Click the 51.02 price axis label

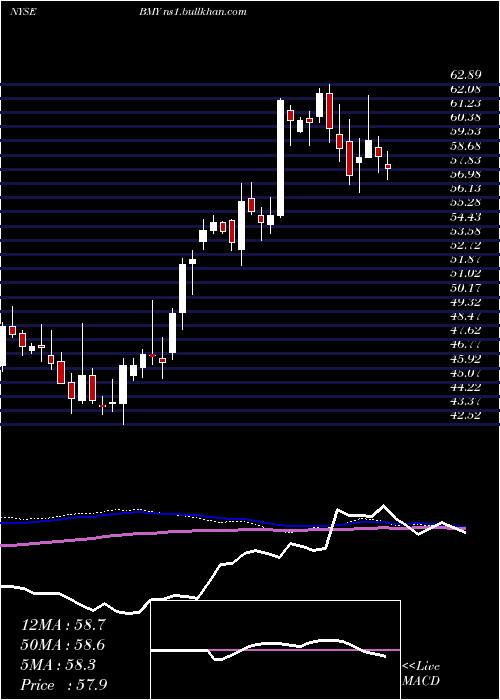pyautogui.click(x=465, y=274)
